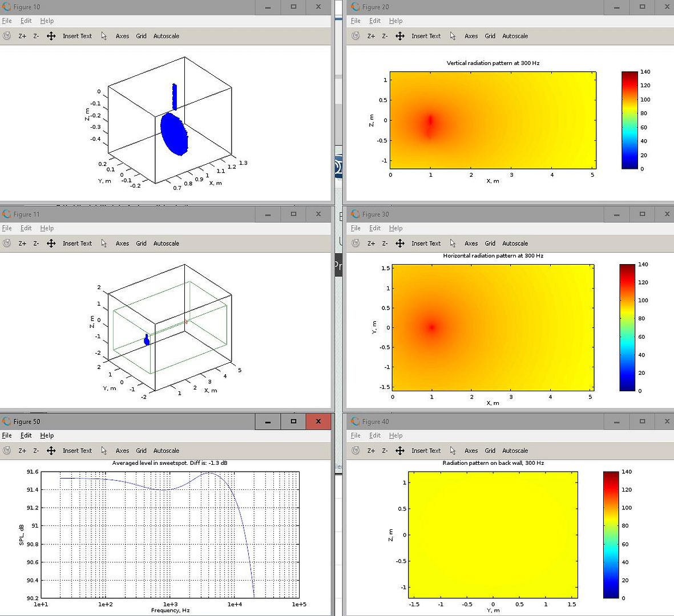Open the File menu in Figure 50
Image resolution: width=674 pixels, height=616 pixels.
[7, 435]
